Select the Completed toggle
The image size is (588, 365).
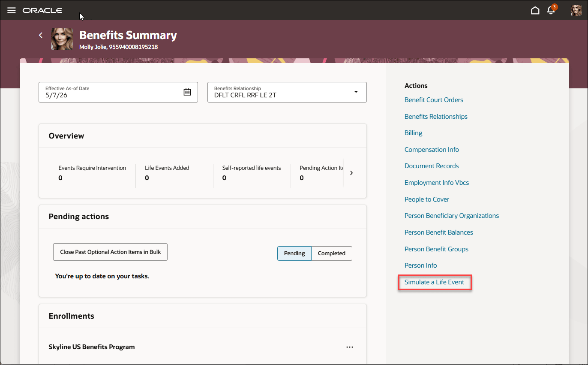332,253
